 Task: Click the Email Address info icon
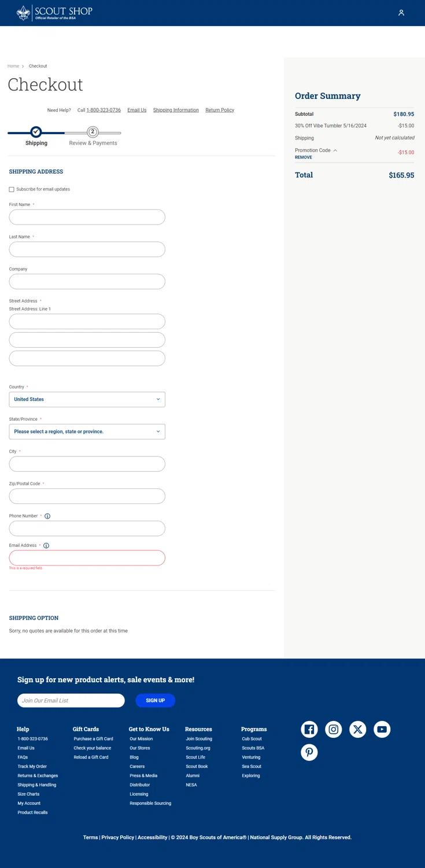46,546
